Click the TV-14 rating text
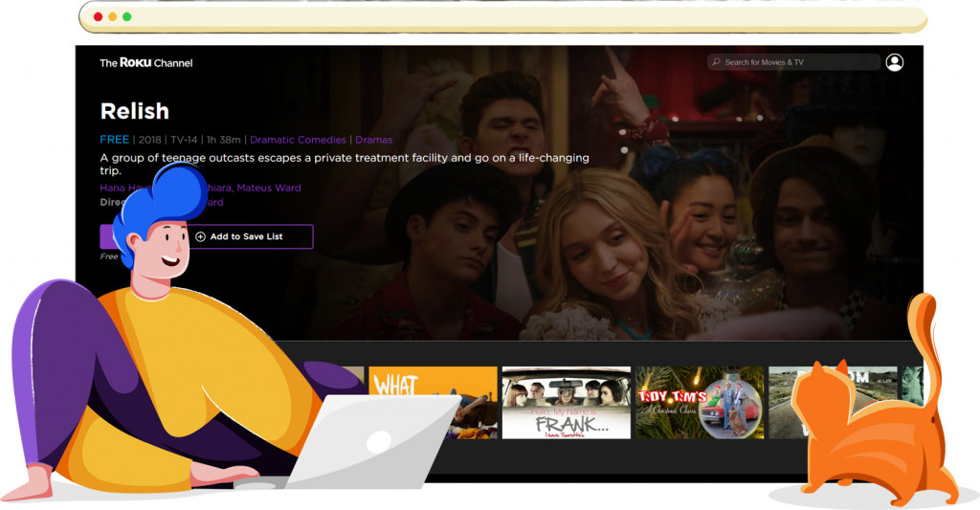 pyautogui.click(x=184, y=140)
